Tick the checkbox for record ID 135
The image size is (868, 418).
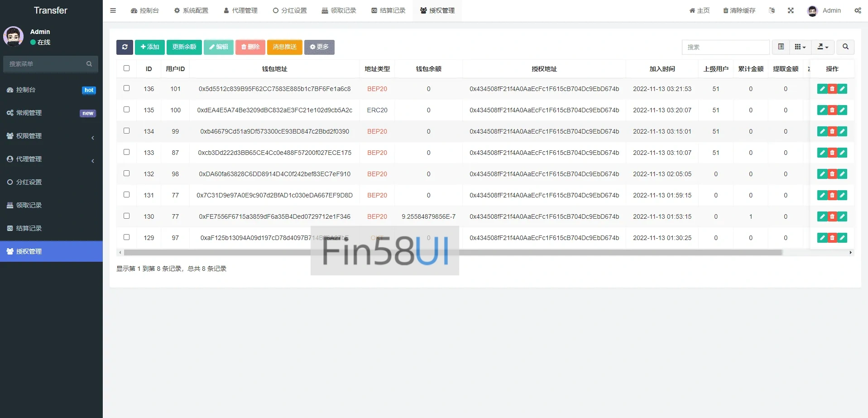127,110
